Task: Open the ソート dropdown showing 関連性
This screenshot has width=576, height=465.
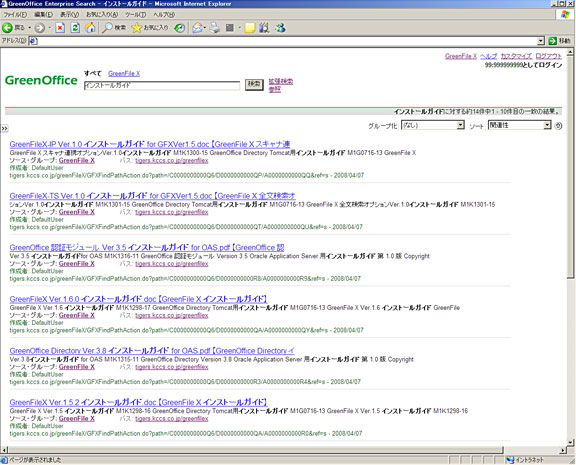Action: pos(519,125)
